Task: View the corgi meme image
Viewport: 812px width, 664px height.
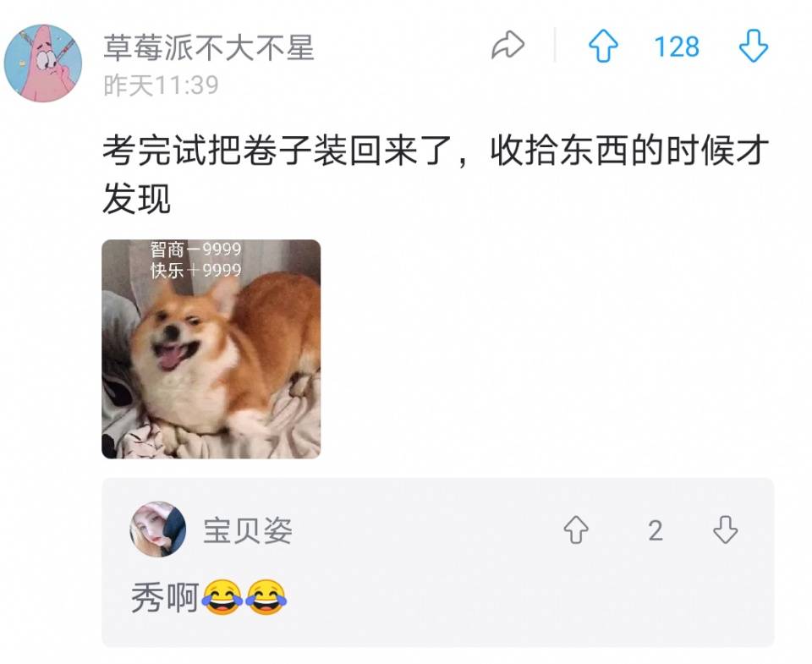Action: [211, 349]
